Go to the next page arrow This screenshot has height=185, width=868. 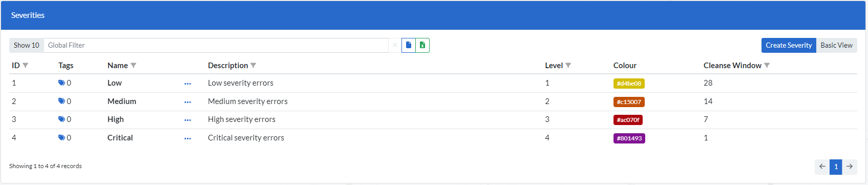[850, 167]
